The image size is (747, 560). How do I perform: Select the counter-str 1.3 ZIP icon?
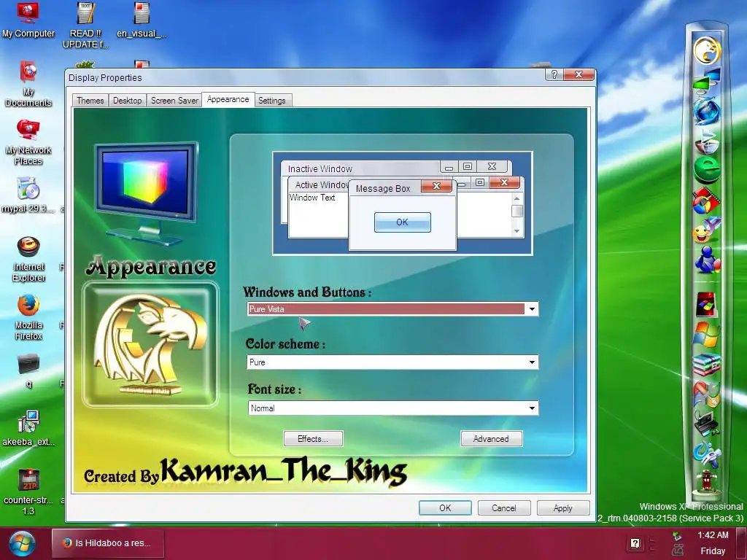click(28, 492)
